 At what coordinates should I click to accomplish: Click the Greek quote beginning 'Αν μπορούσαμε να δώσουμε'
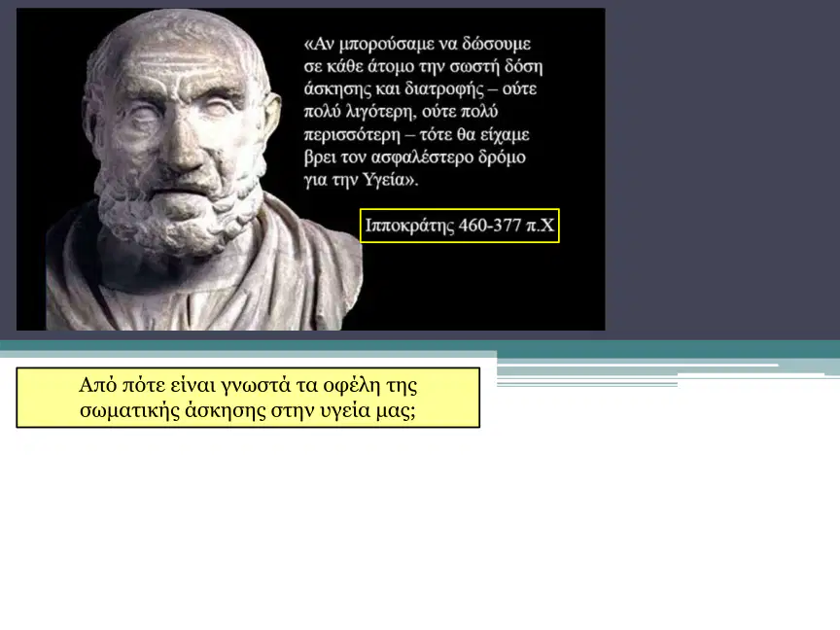pos(423,112)
